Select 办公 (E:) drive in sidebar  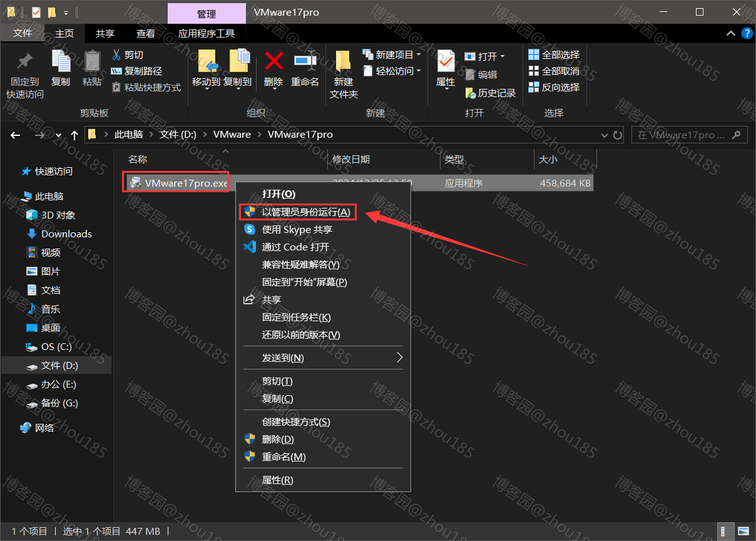(59, 384)
